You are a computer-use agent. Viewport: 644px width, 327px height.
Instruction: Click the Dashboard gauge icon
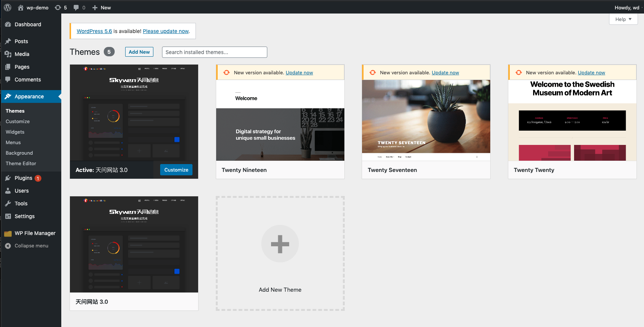click(8, 24)
